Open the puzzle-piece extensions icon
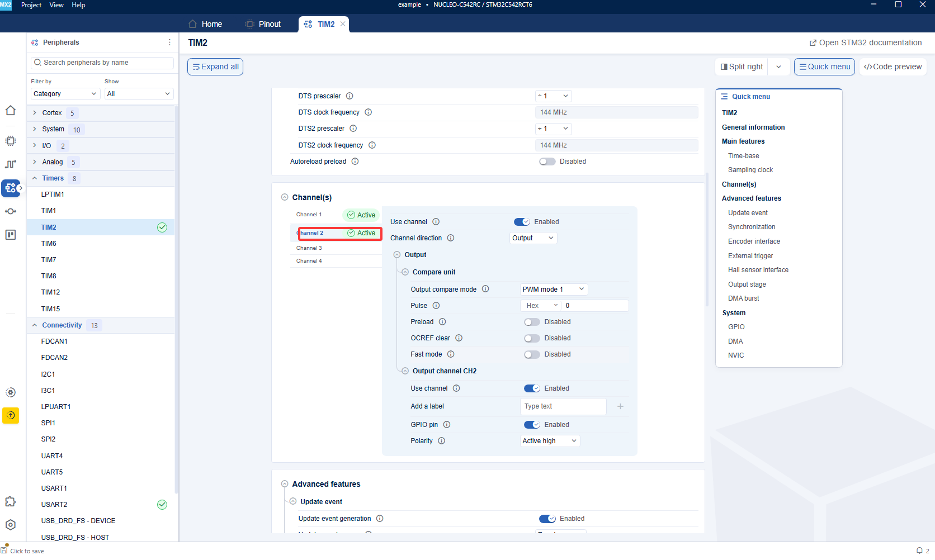The image size is (935, 560). 11,502
